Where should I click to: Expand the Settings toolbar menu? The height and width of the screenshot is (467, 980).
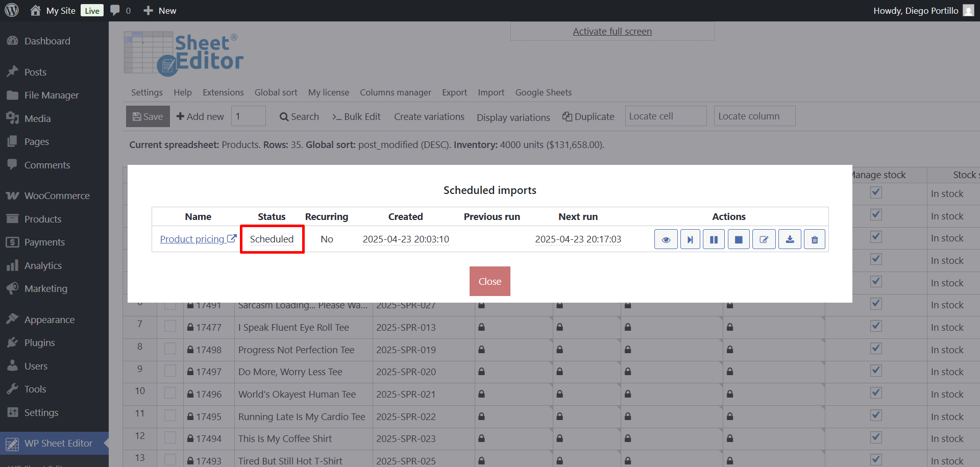pyautogui.click(x=146, y=92)
